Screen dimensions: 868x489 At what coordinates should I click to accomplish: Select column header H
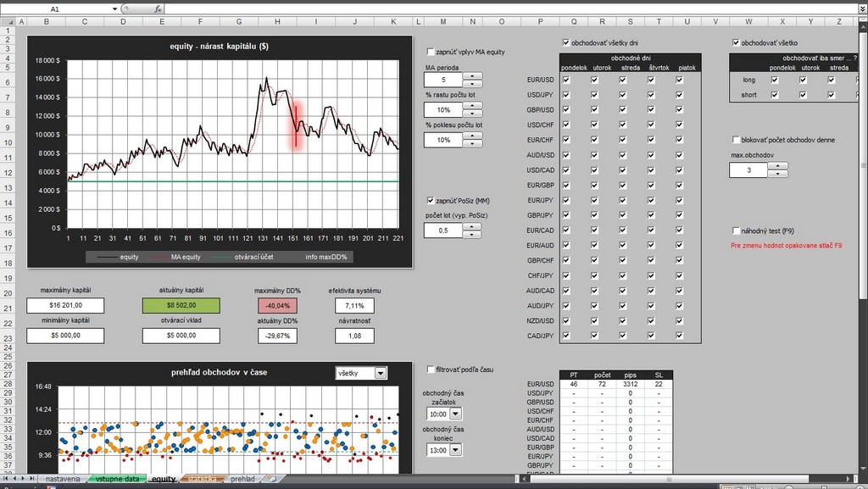click(x=277, y=21)
